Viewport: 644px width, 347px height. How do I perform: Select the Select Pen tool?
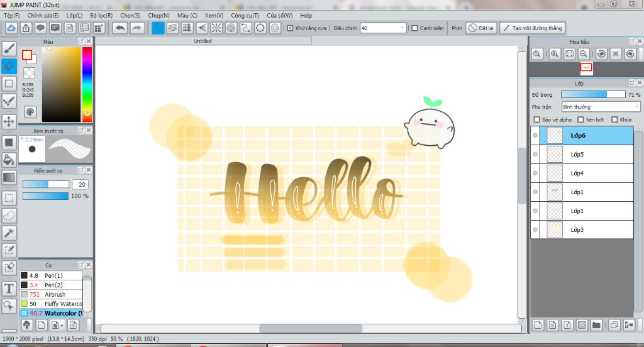pyautogui.click(x=9, y=250)
